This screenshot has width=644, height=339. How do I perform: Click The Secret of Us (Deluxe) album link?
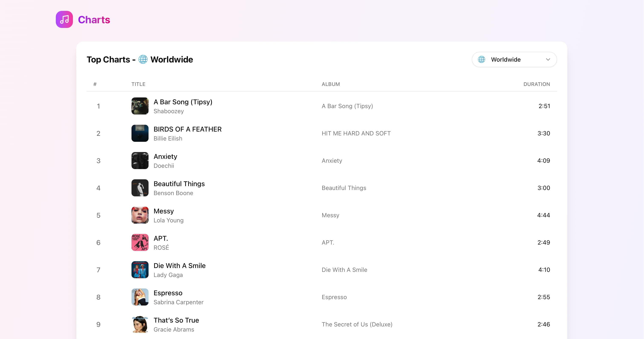click(357, 324)
